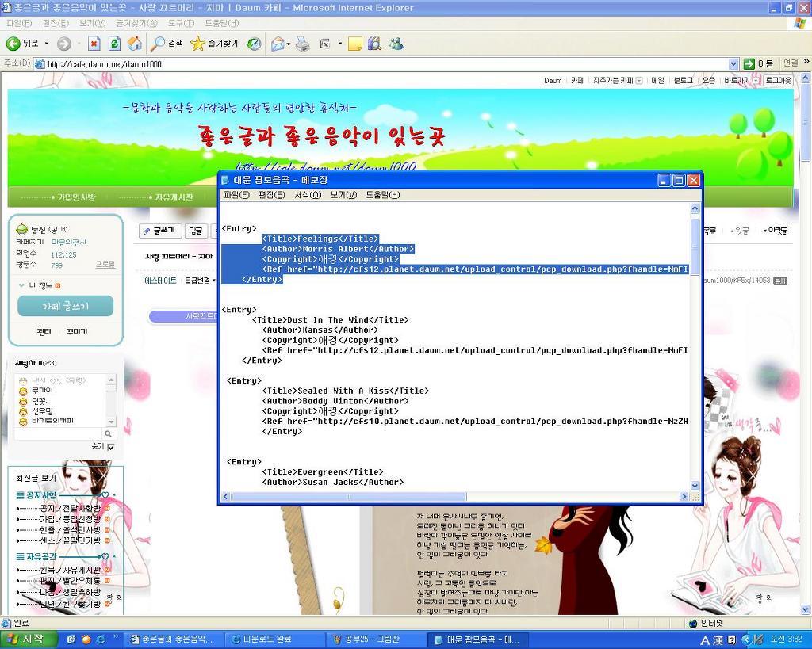The height and width of the screenshot is (649, 812).
Task: Open the History clock icon
Action: click(x=254, y=44)
